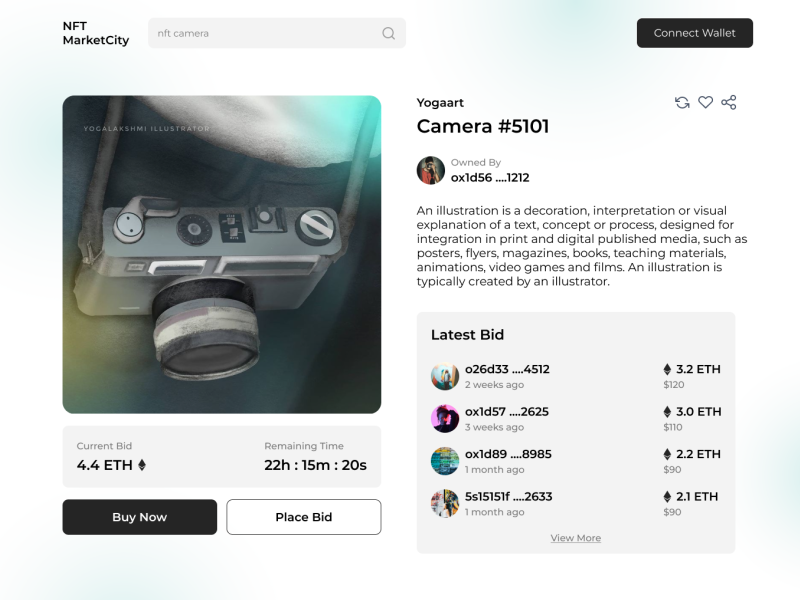Open bidder o26d33 ....4512 avatar
The image size is (800, 600).
445,376
